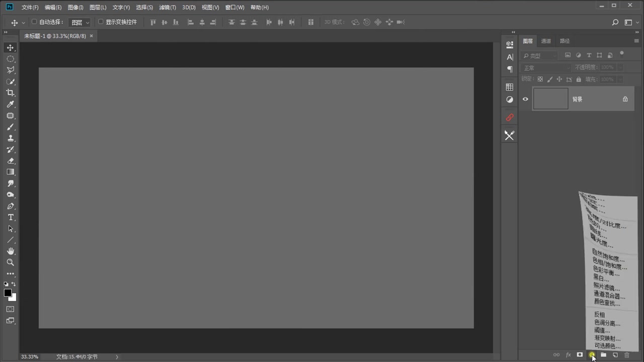Click the foreground color swatch
This screenshot has height=362, width=644.
click(8, 293)
